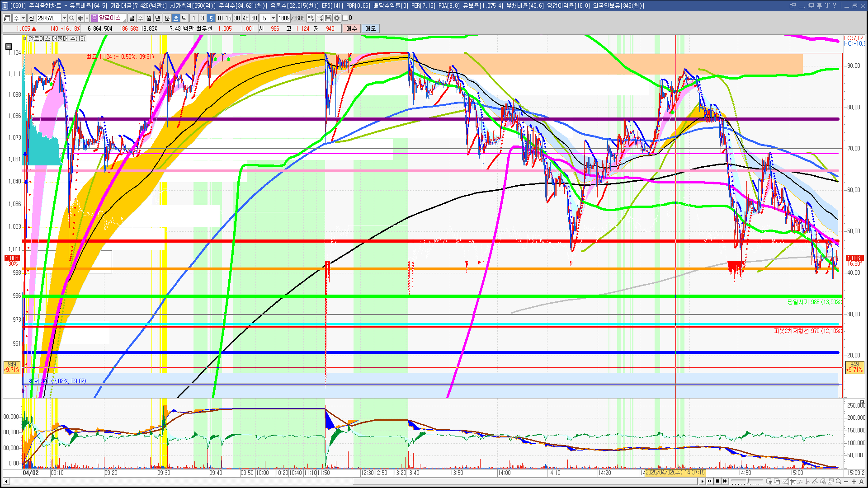Expand the interval value 5 dropdown
Screen dimensions: 868x488
(273, 18)
